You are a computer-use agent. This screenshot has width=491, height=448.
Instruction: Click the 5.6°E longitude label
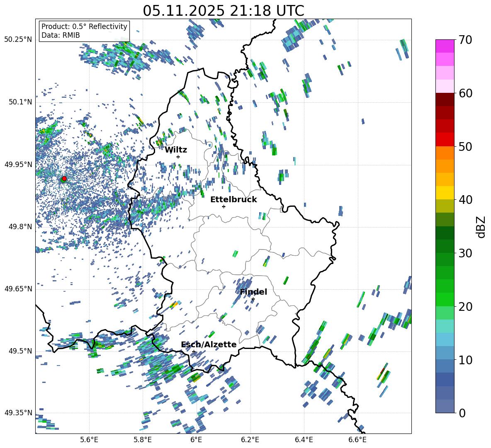point(89,440)
